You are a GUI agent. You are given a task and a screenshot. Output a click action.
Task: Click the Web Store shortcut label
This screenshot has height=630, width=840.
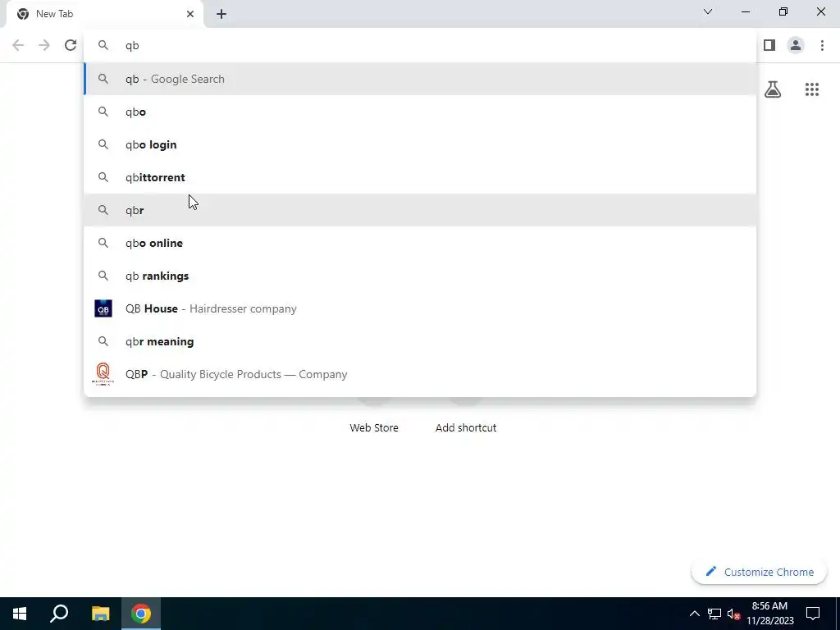click(x=374, y=427)
